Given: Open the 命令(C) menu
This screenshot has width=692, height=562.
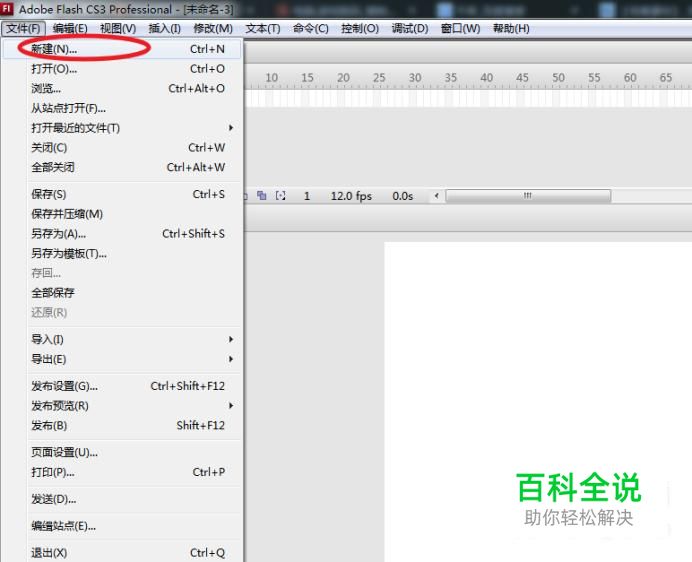Looking at the screenshot, I should point(311,29).
